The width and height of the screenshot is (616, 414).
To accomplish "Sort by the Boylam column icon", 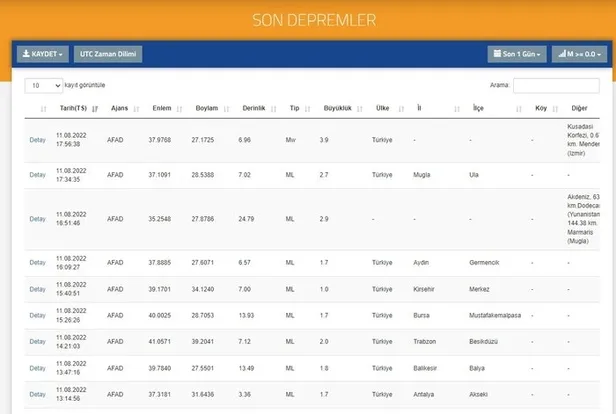I will click(227, 109).
